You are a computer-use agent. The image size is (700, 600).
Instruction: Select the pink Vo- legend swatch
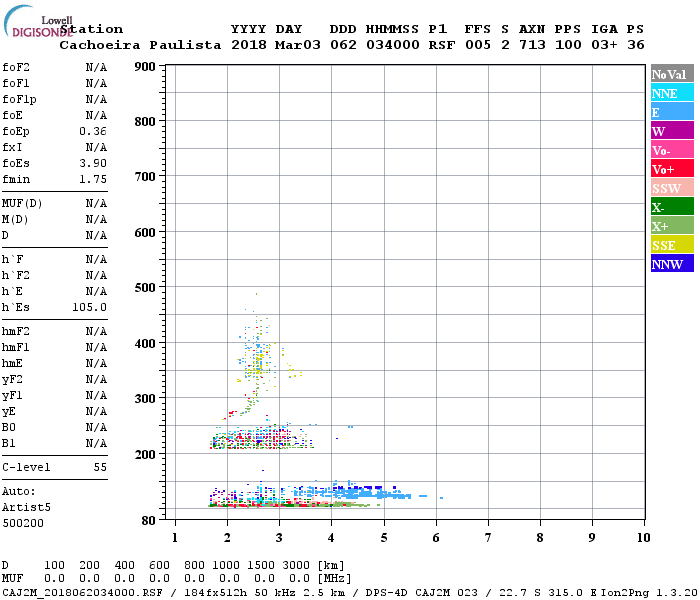tap(672, 150)
